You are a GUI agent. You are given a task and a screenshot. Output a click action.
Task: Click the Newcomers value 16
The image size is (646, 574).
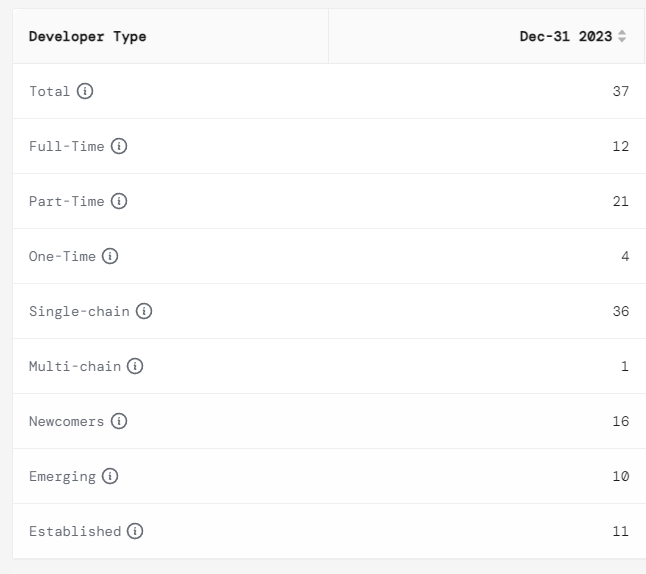tap(621, 421)
